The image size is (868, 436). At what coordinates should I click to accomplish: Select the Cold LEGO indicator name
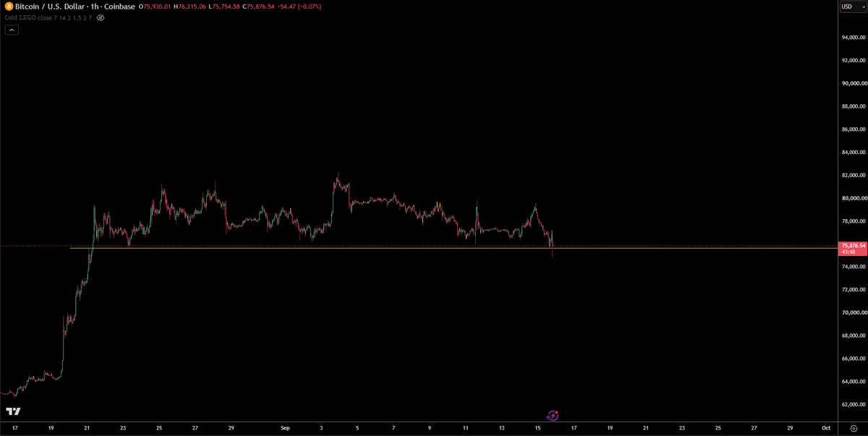point(22,17)
